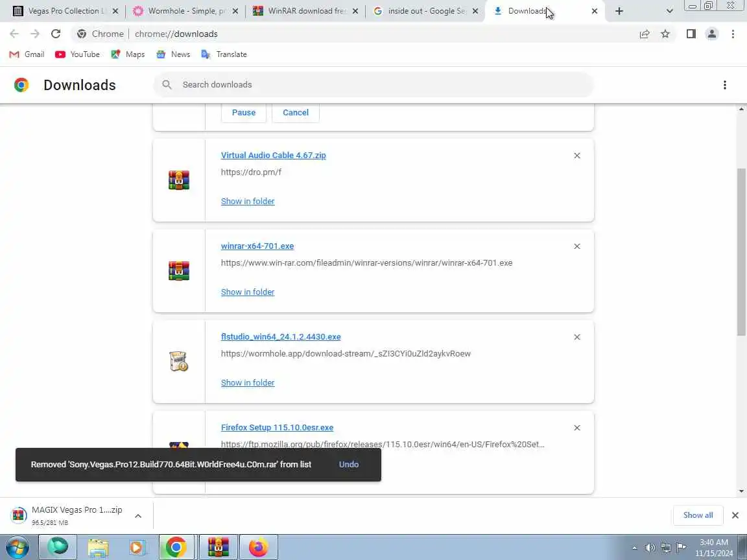Open the Downloads page more actions menu
Viewport: 747px width, 560px height.
(x=724, y=85)
